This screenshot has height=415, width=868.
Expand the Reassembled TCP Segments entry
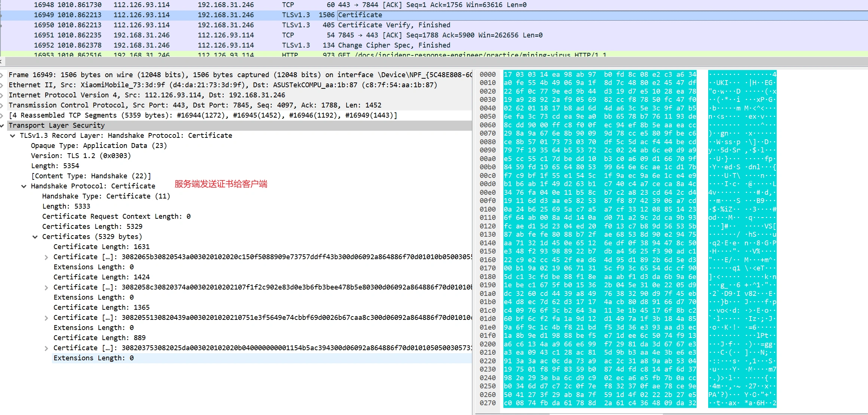[x=2, y=115]
